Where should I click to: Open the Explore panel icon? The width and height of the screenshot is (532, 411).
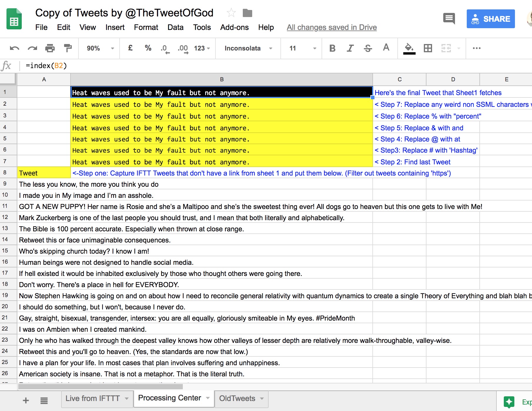click(x=509, y=402)
